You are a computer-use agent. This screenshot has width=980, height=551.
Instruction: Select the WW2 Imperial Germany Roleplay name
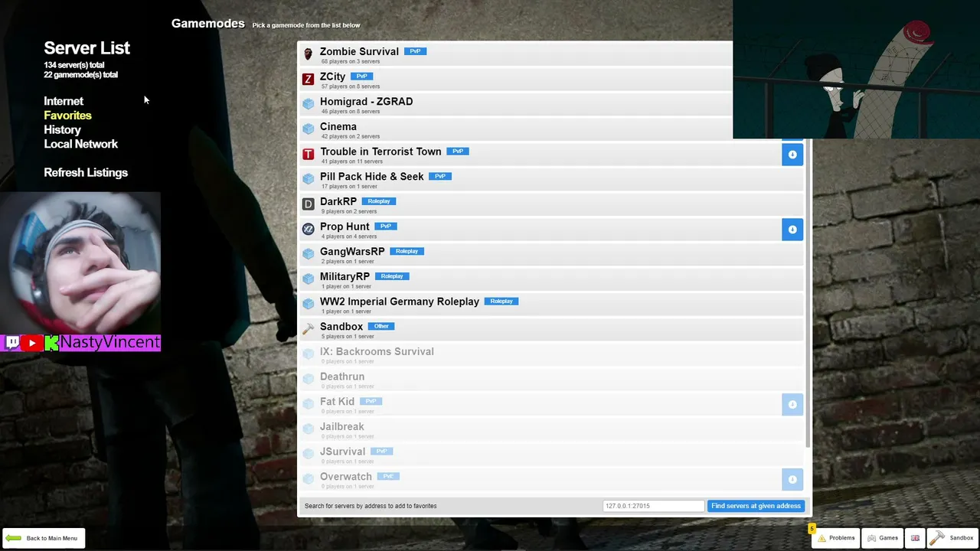399,302
